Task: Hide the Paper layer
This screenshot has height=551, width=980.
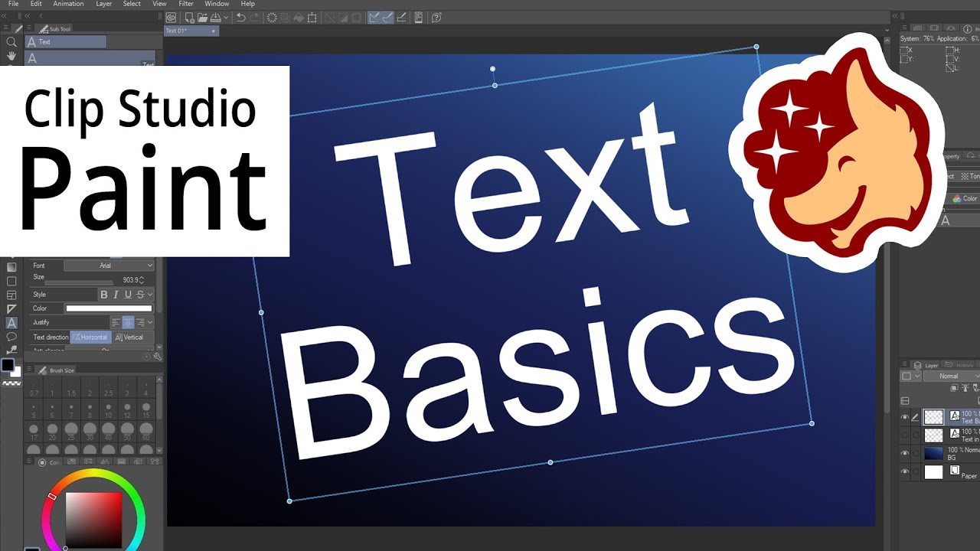Action: point(904,472)
